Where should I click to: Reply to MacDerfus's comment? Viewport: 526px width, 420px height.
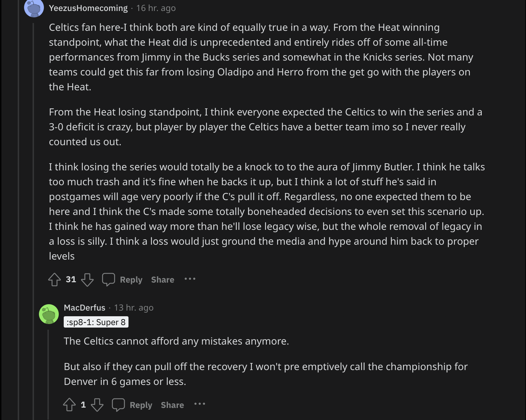click(x=141, y=405)
